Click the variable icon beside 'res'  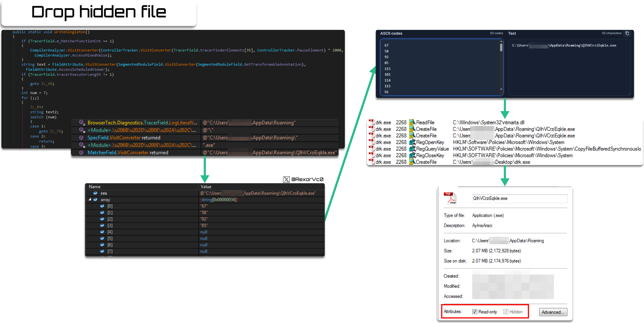pos(95,193)
